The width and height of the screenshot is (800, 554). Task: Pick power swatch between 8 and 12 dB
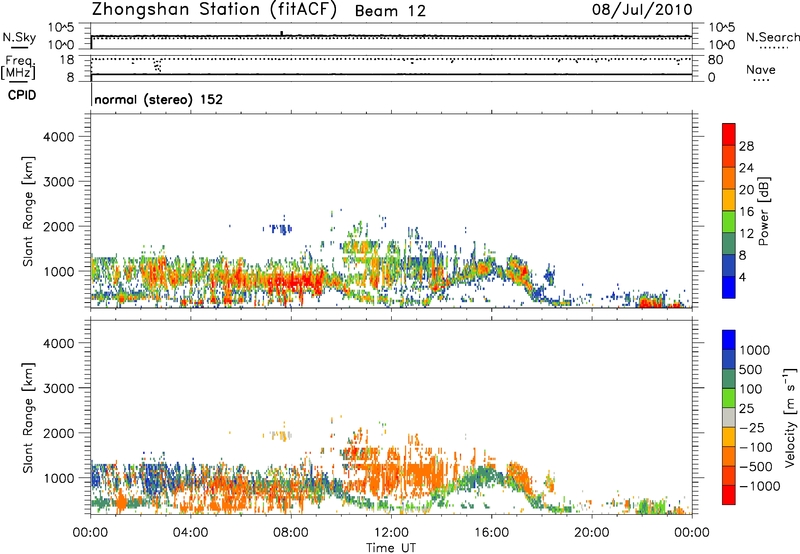coord(729,244)
